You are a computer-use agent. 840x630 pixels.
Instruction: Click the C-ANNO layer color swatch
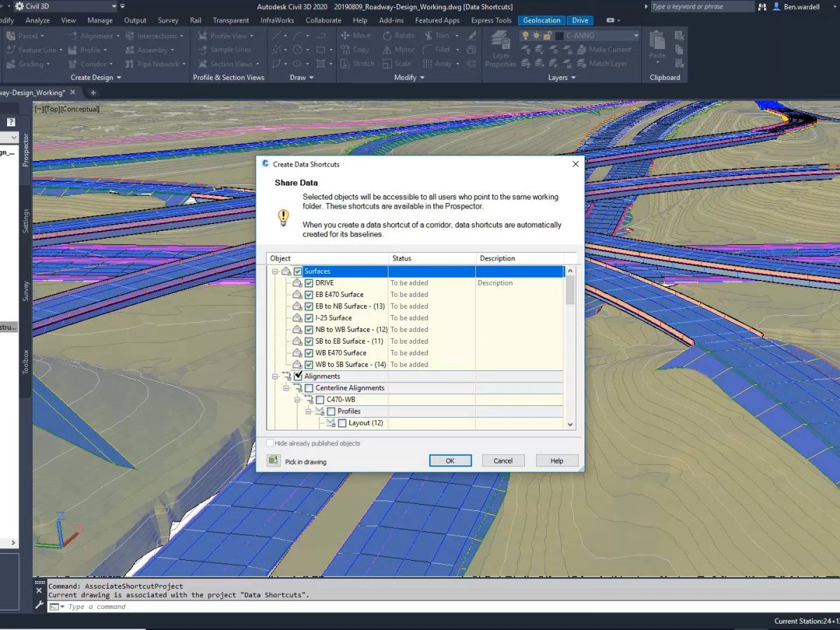(x=559, y=34)
